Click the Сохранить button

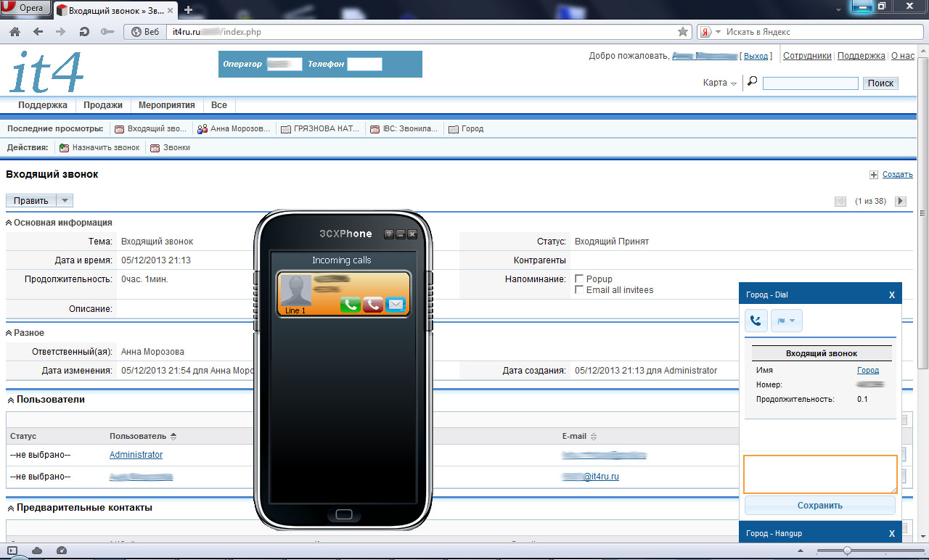click(820, 506)
